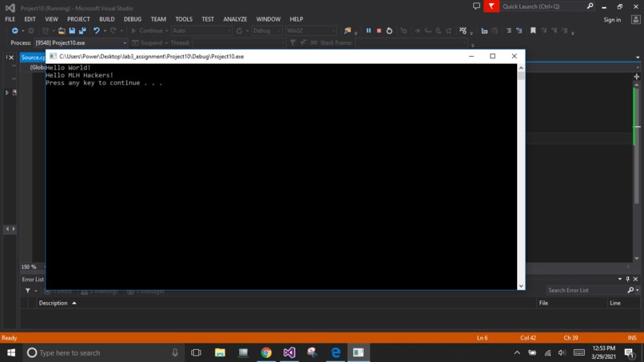Undo the last action

click(x=96, y=31)
